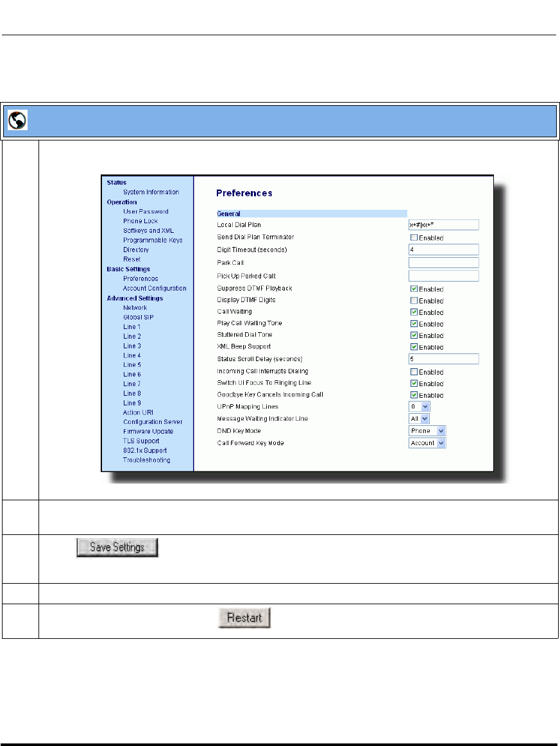Open User Password page
The width and height of the screenshot is (560, 746).
[x=146, y=212]
